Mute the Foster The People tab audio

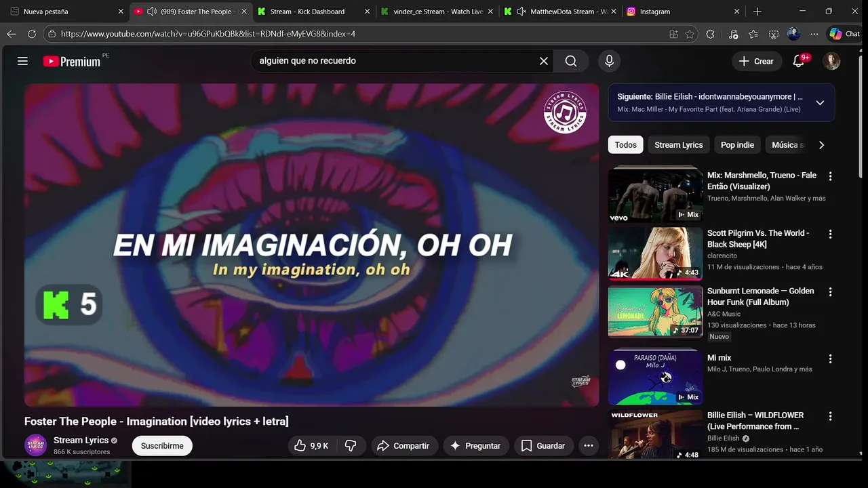pos(152,12)
